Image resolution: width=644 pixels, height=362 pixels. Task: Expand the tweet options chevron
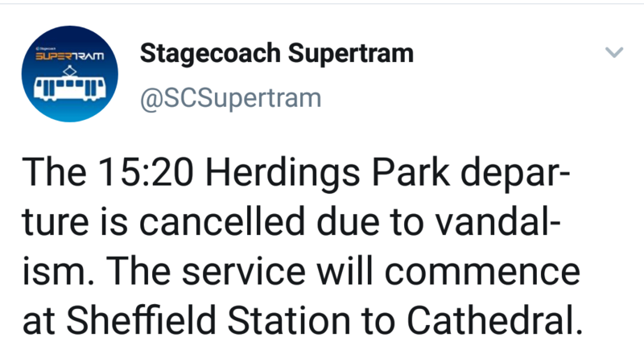(614, 53)
